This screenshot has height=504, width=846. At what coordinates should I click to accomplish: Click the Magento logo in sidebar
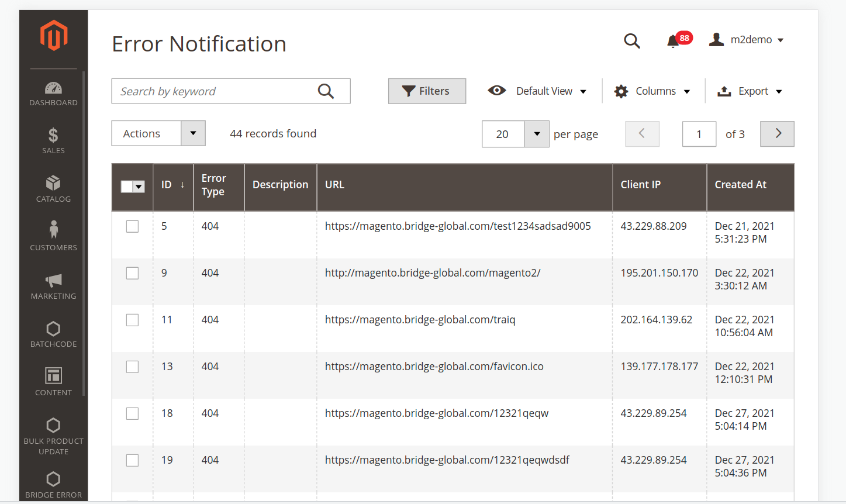point(54,36)
